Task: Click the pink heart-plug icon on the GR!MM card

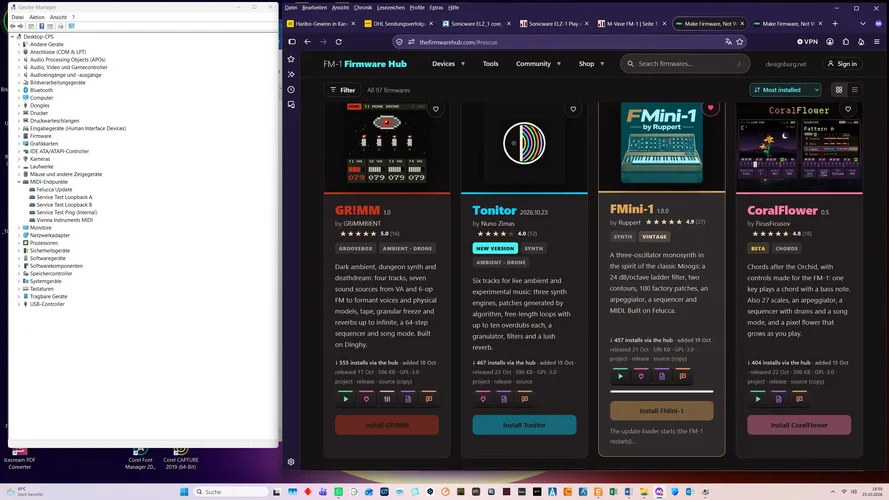Action: [366, 399]
